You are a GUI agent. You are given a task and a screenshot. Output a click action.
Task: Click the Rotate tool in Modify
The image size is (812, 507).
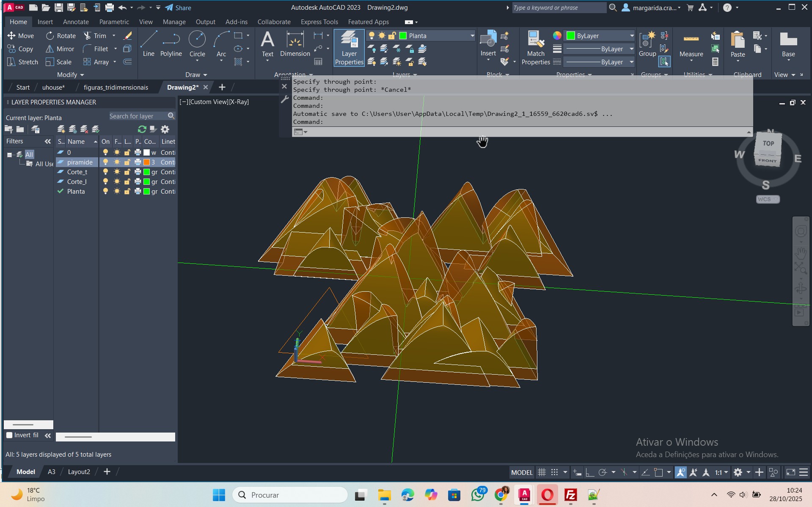click(61, 36)
